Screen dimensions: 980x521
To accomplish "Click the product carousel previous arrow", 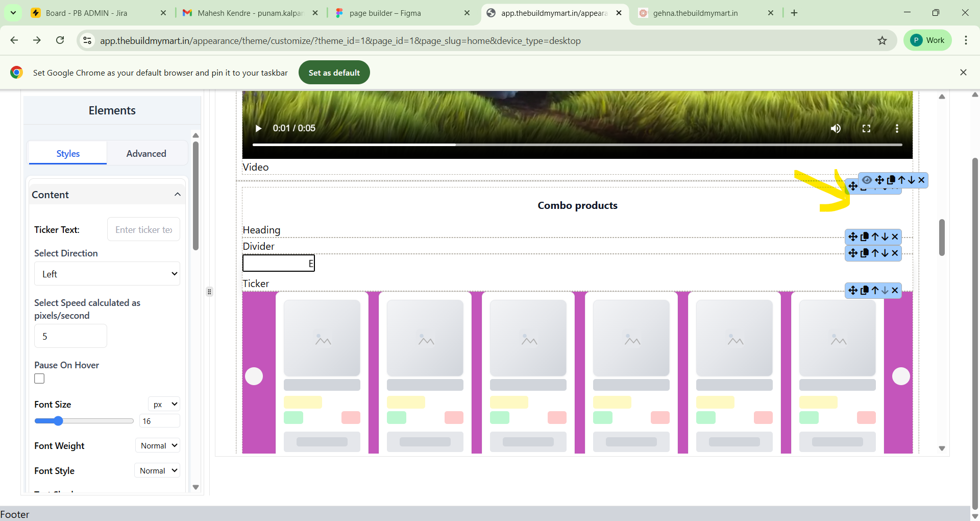I will 254,376.
